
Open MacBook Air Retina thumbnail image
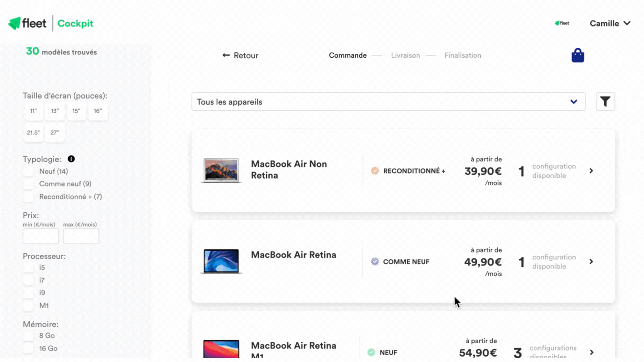(x=221, y=261)
